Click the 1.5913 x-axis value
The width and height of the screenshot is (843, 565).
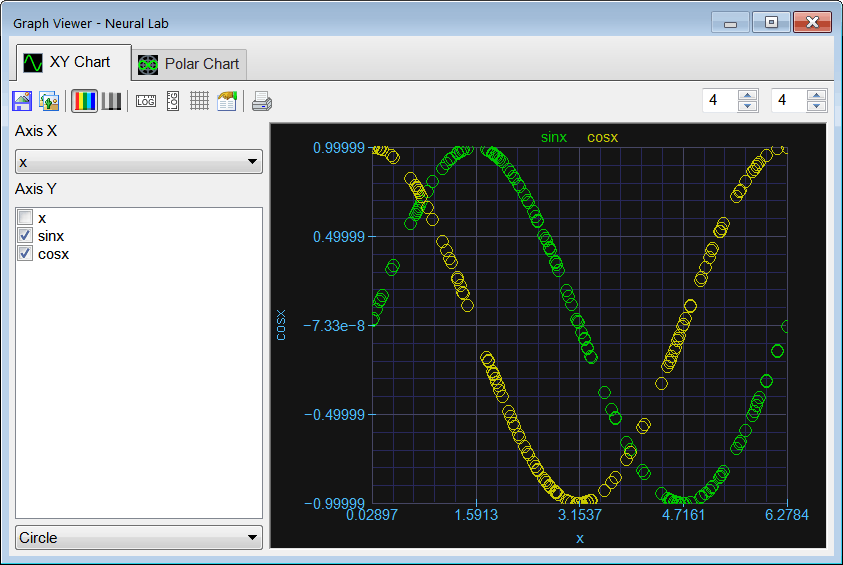[x=476, y=515]
